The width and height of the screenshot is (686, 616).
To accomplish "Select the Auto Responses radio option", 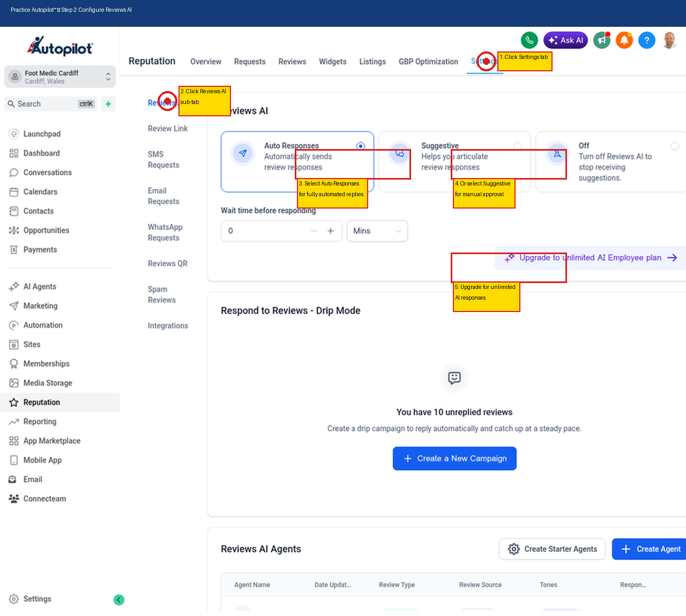I will 361,146.
